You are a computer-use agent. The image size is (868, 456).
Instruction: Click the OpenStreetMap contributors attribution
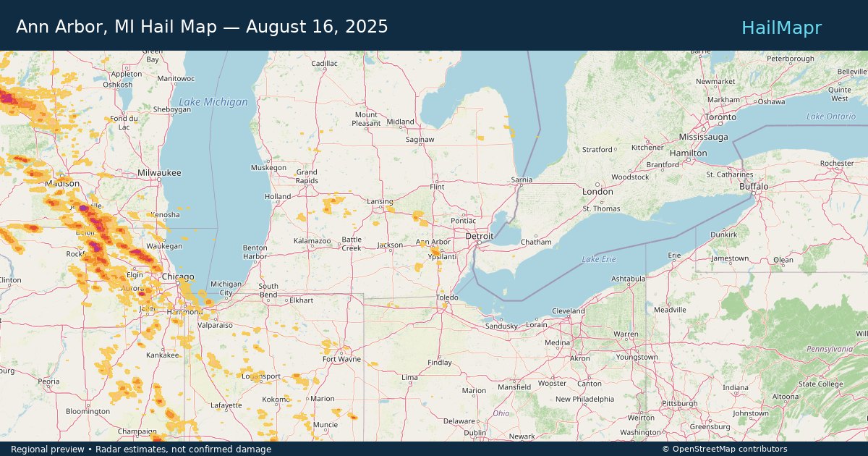pyautogui.click(x=725, y=449)
